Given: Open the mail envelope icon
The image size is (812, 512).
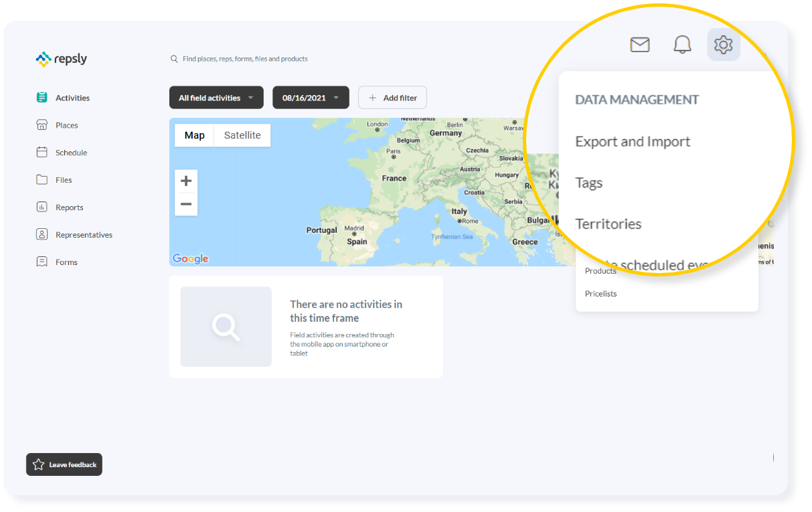Looking at the screenshot, I should click(x=640, y=45).
